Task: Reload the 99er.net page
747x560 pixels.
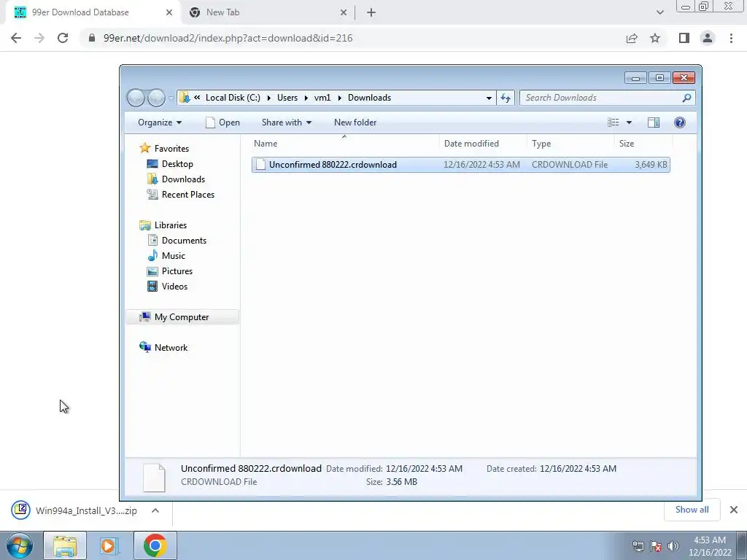Action: [63, 38]
